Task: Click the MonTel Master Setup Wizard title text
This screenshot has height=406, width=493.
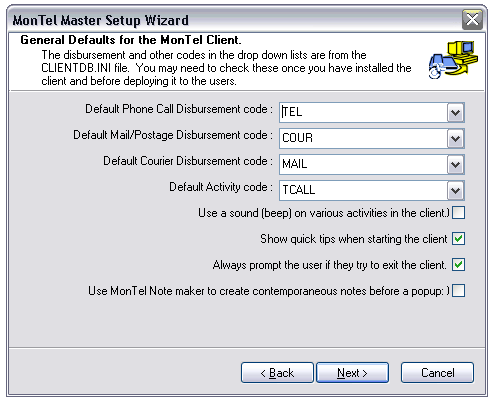Action: pyautogui.click(x=100, y=20)
